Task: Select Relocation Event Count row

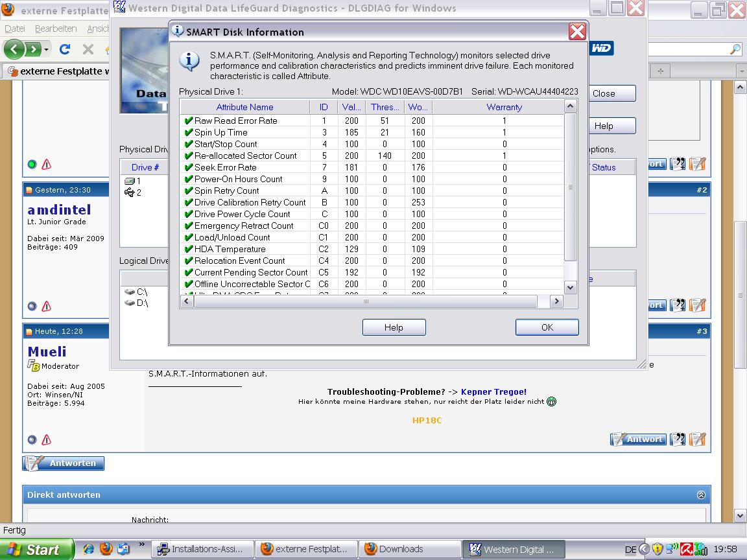Action: click(x=372, y=261)
